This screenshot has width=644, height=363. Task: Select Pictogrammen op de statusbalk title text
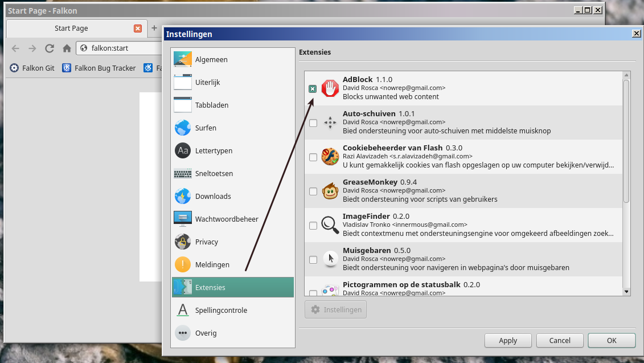click(x=411, y=284)
